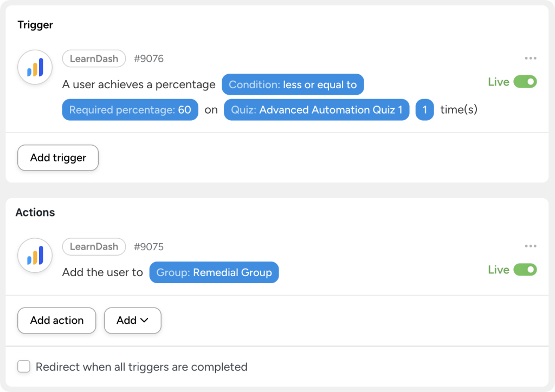This screenshot has width=555, height=392.
Task: Edit the 'Group: Remedial Group' setting
Action: (x=214, y=272)
